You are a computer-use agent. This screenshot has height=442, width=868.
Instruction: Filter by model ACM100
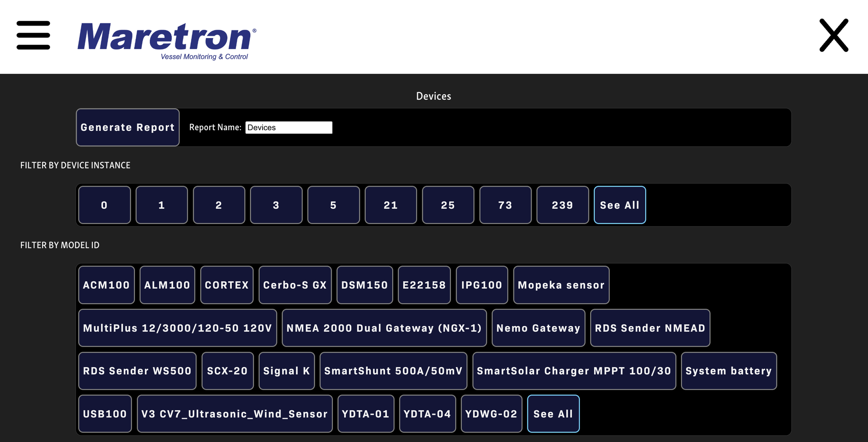107,285
